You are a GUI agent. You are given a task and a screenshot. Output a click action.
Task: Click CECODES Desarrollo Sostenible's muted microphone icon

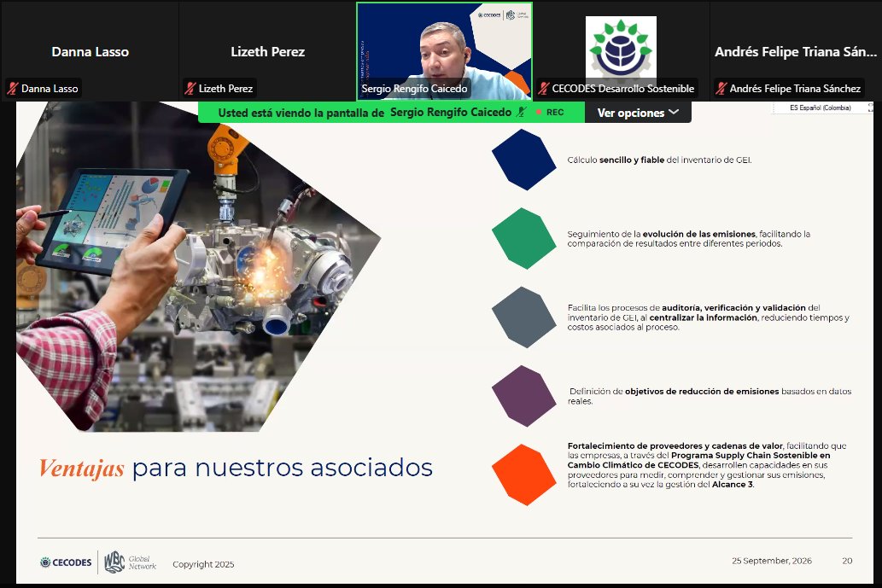pyautogui.click(x=543, y=88)
